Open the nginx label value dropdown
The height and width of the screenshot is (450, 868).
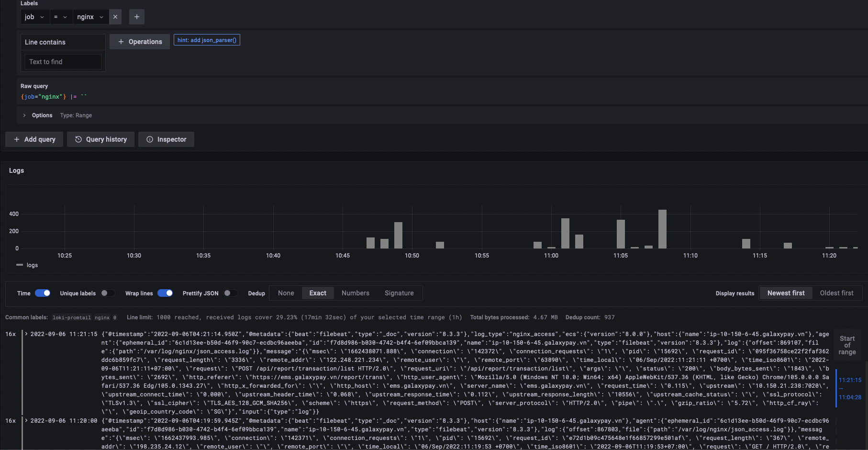(90, 17)
